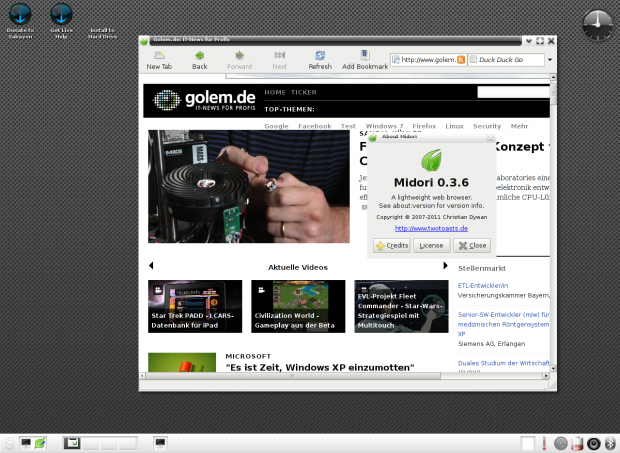
Task: Click the horizontal scrollbar thumb
Action: 293,376
